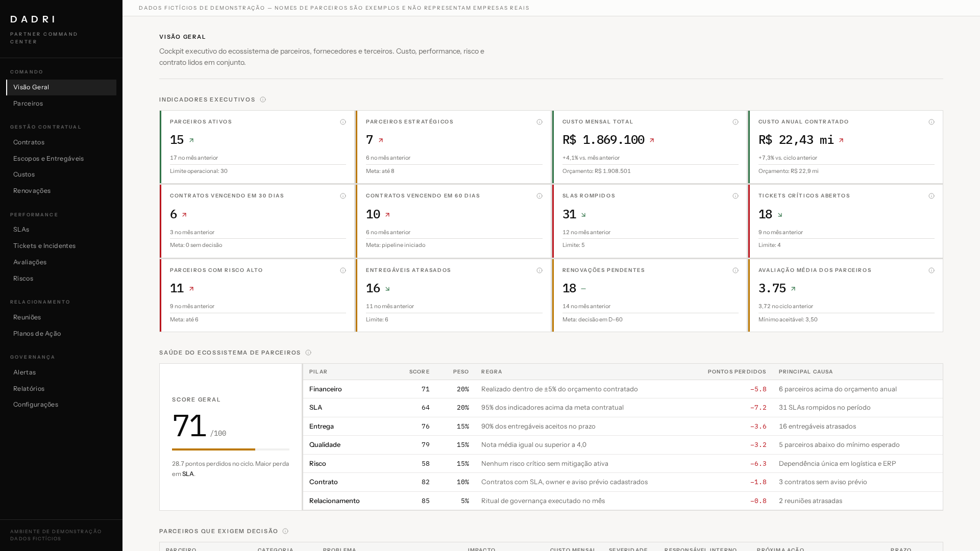Click the SLA link in score summary
This screenshot has width=980, height=551.
click(x=188, y=474)
